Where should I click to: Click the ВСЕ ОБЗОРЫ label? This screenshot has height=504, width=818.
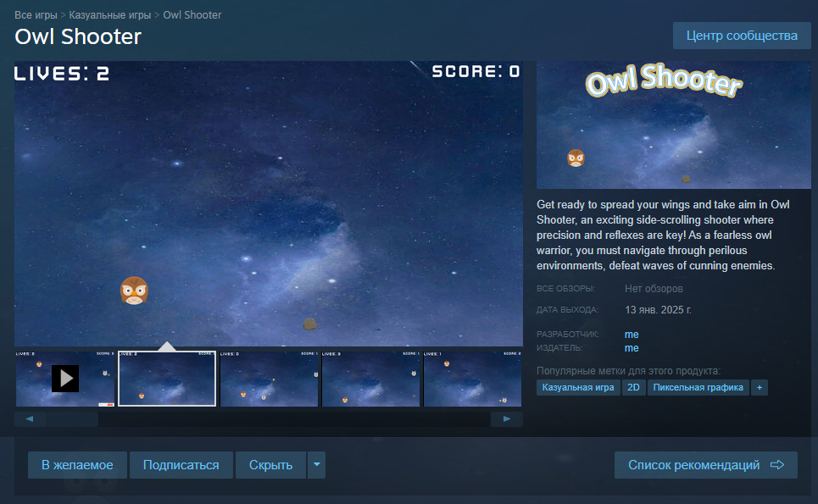pyautogui.click(x=565, y=288)
